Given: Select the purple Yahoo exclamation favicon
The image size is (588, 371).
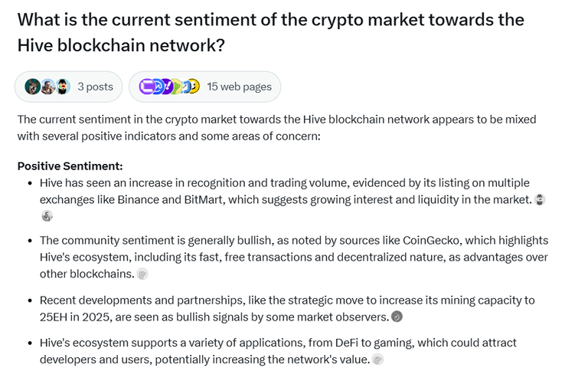Looking at the screenshot, I should pyautogui.click(x=167, y=87).
